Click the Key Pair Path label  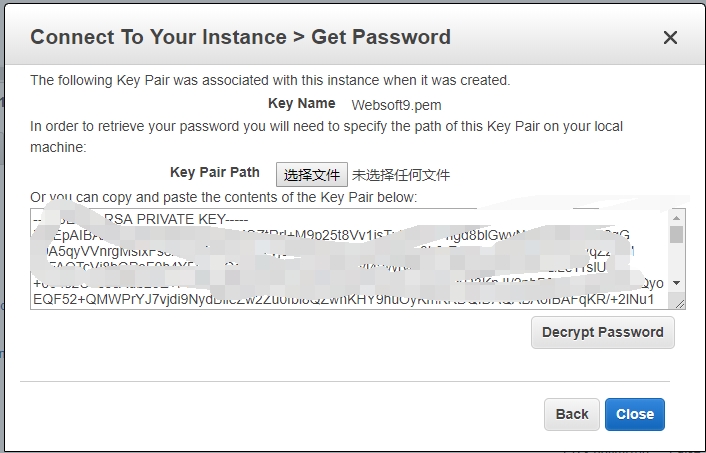[x=215, y=173]
